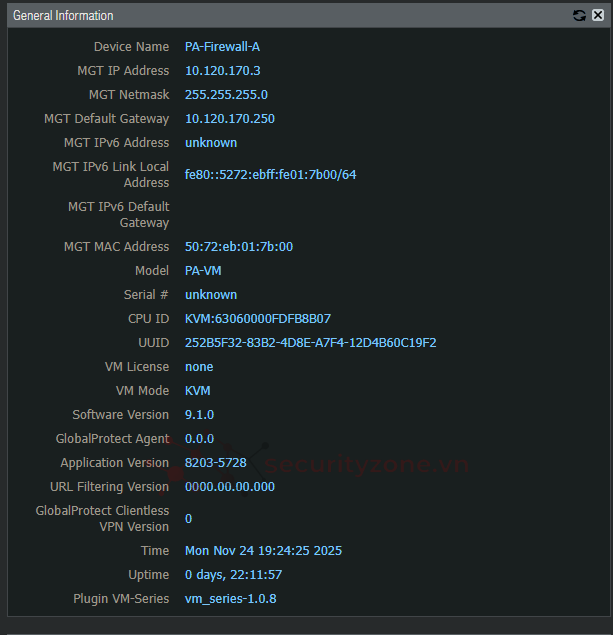
Task: Select the PA-VM model value
Action: click(x=203, y=271)
